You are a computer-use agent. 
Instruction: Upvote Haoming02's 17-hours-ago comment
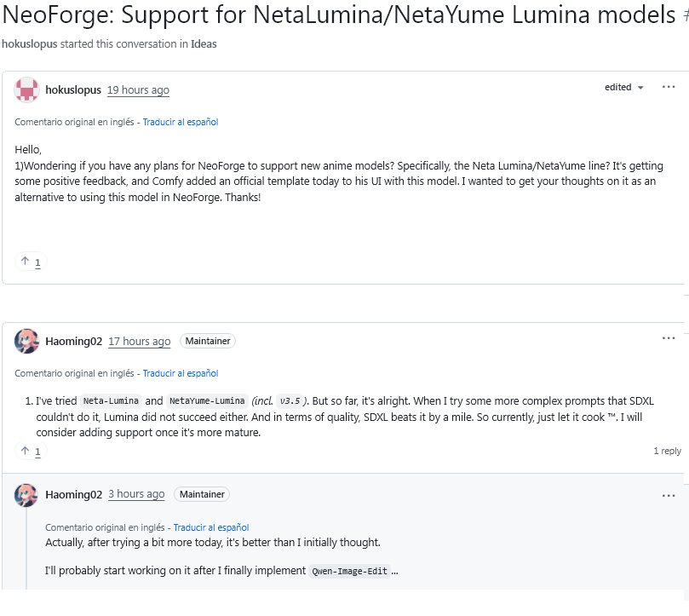[31, 451]
